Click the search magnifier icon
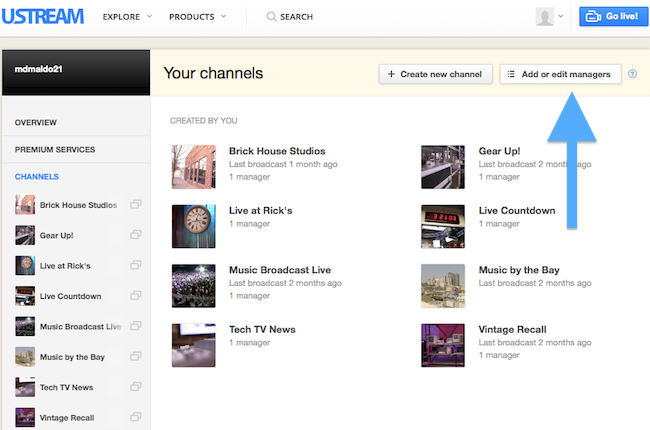 coord(271,17)
